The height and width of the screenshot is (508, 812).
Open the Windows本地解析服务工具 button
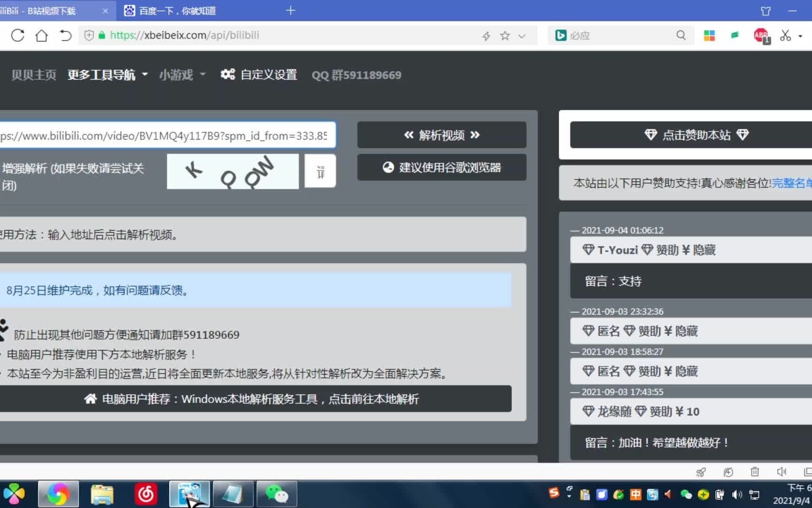point(256,399)
